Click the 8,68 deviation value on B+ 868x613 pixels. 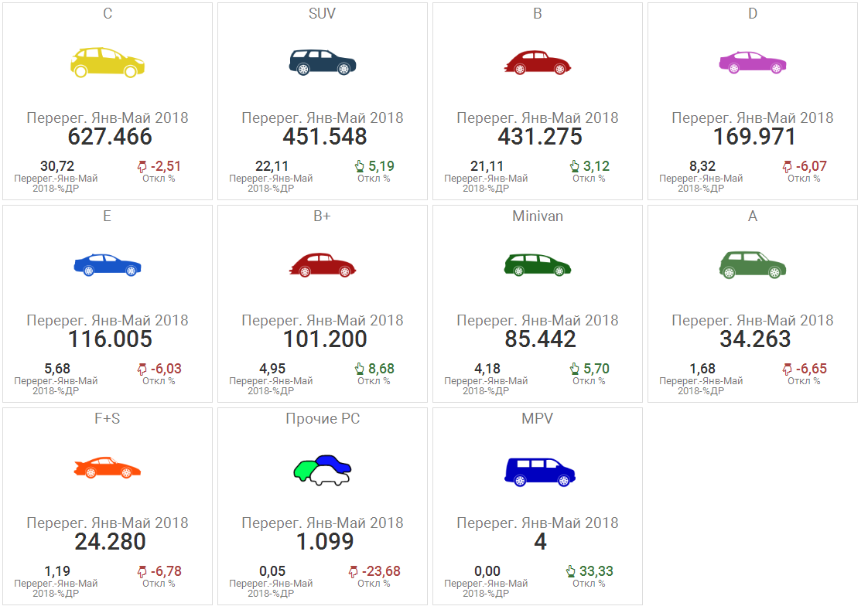click(381, 369)
